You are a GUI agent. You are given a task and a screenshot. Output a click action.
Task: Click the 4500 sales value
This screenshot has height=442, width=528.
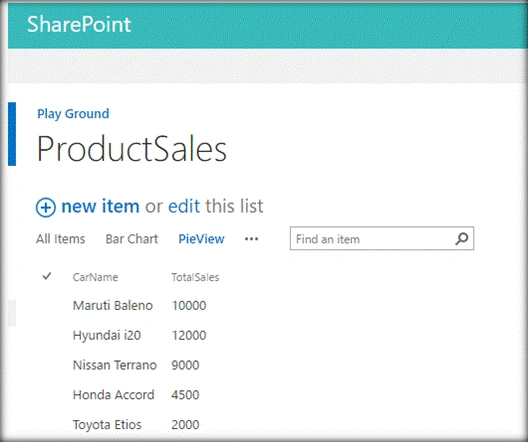pyautogui.click(x=185, y=395)
